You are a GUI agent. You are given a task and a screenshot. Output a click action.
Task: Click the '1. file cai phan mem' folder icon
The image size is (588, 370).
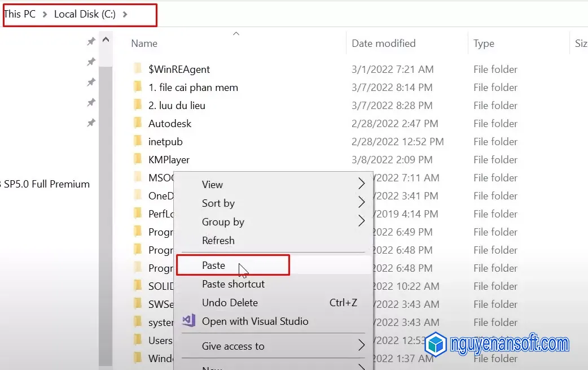(138, 87)
